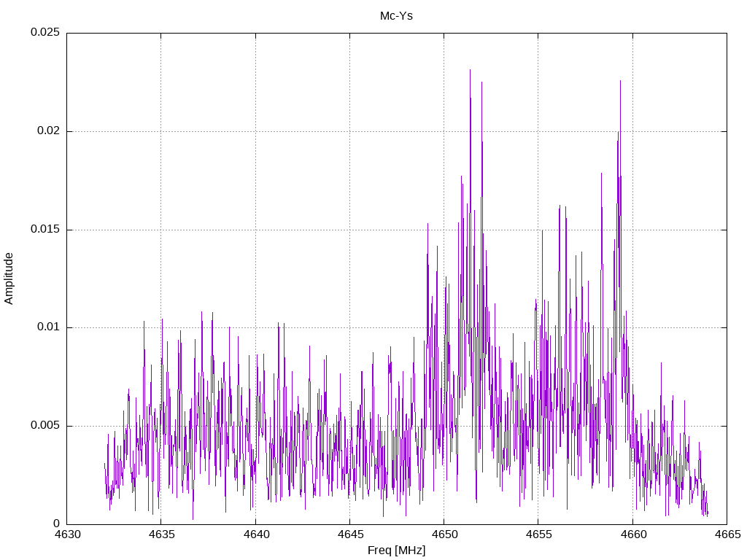747x560 pixels.
Task: Click the Freq [MHz] x-axis label
Action: click(396, 551)
